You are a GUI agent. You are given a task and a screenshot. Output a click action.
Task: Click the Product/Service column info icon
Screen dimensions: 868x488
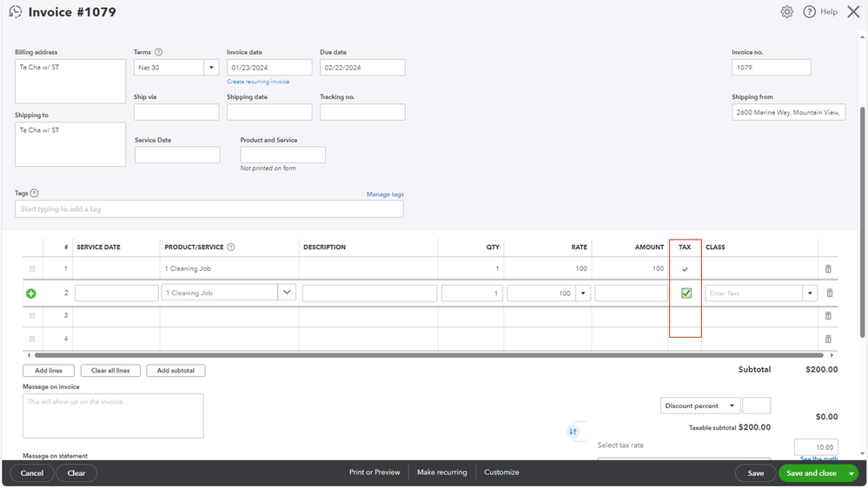point(231,247)
